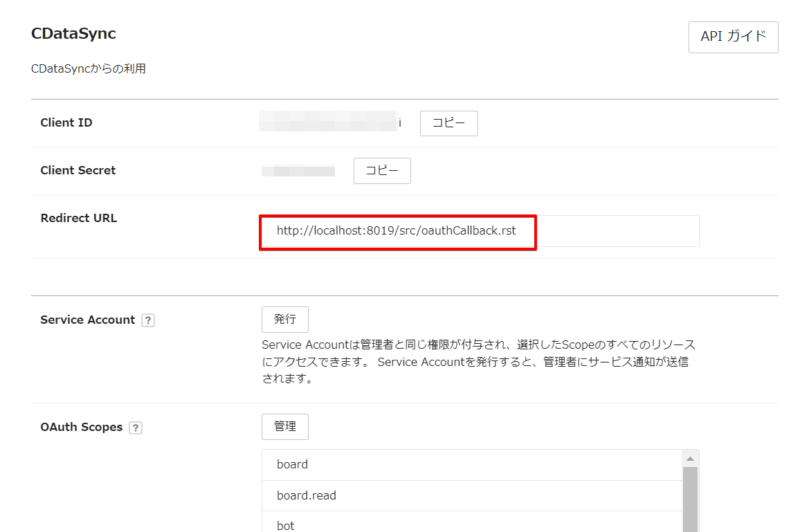The width and height of the screenshot is (791, 532).
Task: Select the bot scope row
Action: pos(472,522)
